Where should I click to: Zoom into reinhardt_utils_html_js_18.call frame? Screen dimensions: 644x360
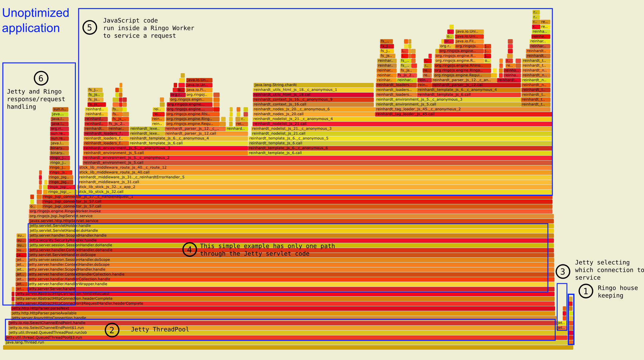point(313,95)
